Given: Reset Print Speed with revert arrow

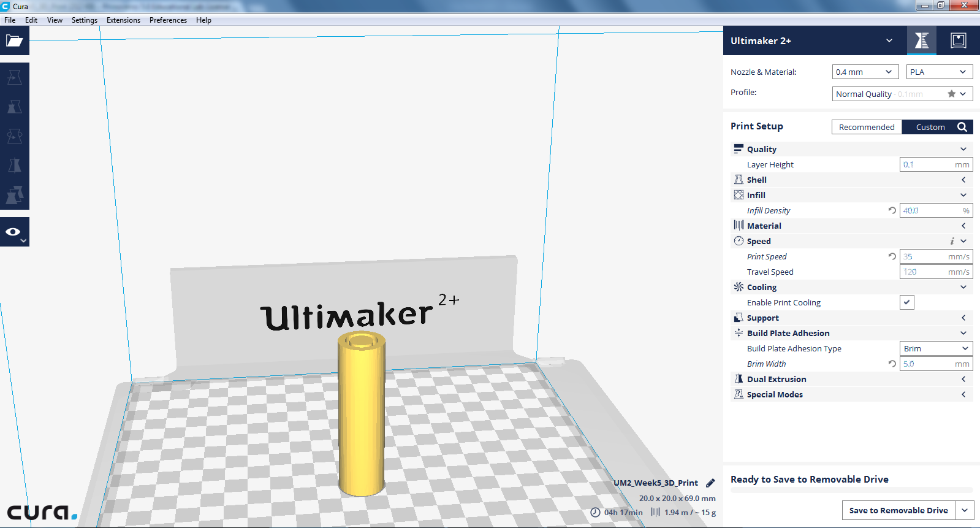Looking at the screenshot, I should [x=892, y=256].
